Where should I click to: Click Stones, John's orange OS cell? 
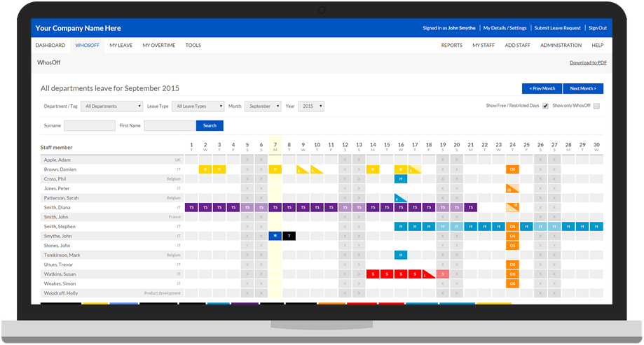[512, 246]
